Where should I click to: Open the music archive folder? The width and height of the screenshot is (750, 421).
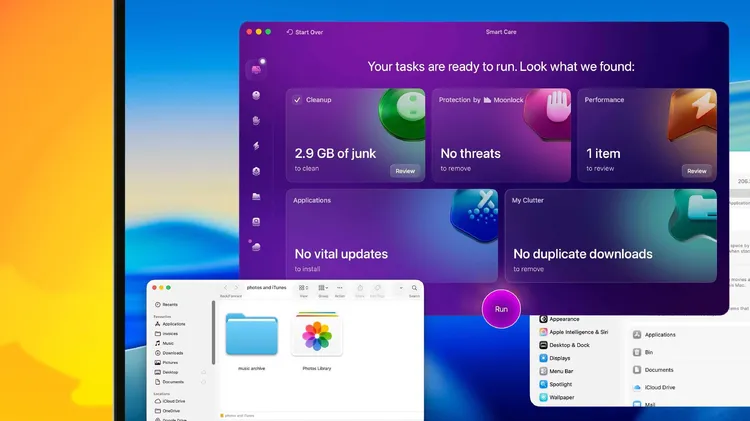click(251, 335)
